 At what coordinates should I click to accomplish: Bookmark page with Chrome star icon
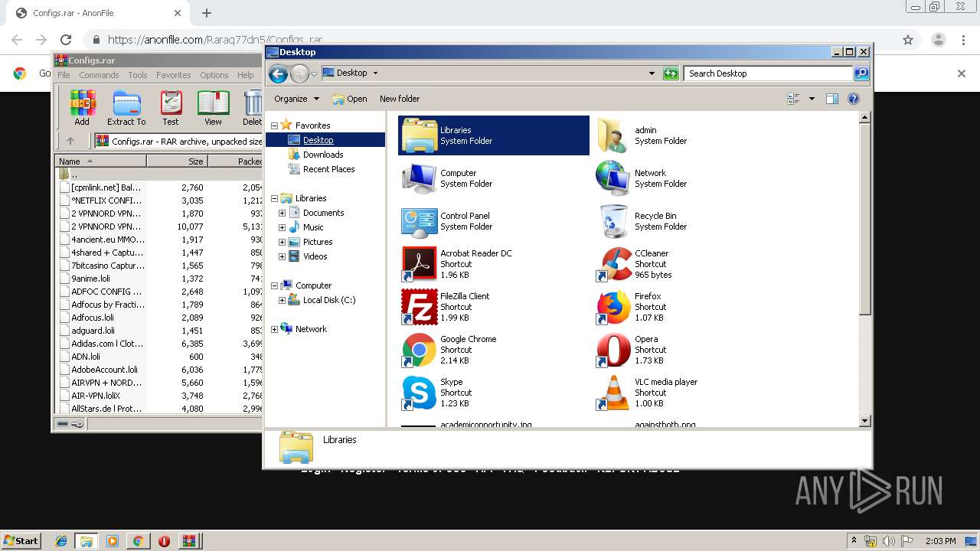coord(908,40)
